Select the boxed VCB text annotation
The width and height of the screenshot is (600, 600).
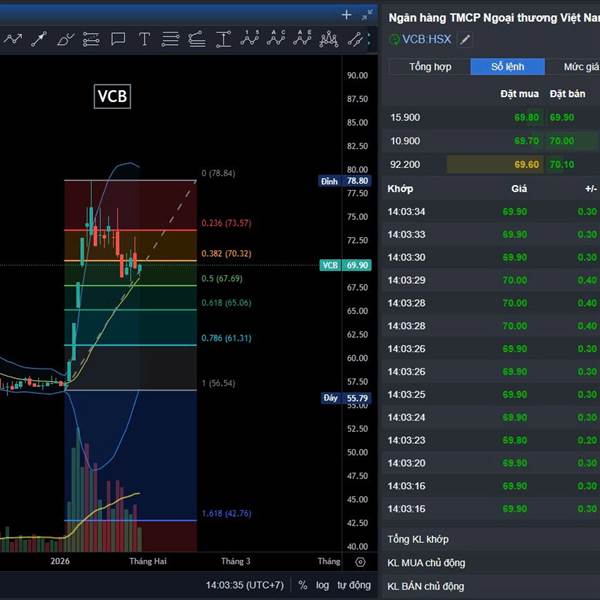coord(112,96)
